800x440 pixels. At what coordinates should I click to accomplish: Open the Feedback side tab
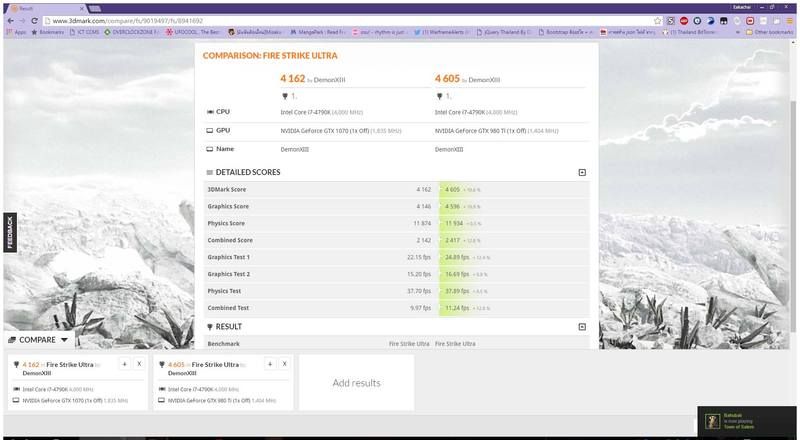pyautogui.click(x=10, y=232)
